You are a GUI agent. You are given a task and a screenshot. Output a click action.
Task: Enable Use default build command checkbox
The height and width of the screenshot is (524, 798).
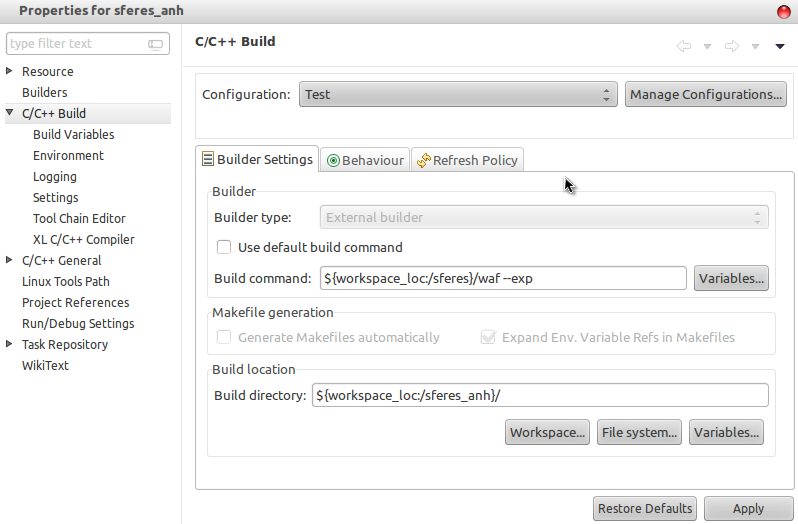tap(224, 247)
